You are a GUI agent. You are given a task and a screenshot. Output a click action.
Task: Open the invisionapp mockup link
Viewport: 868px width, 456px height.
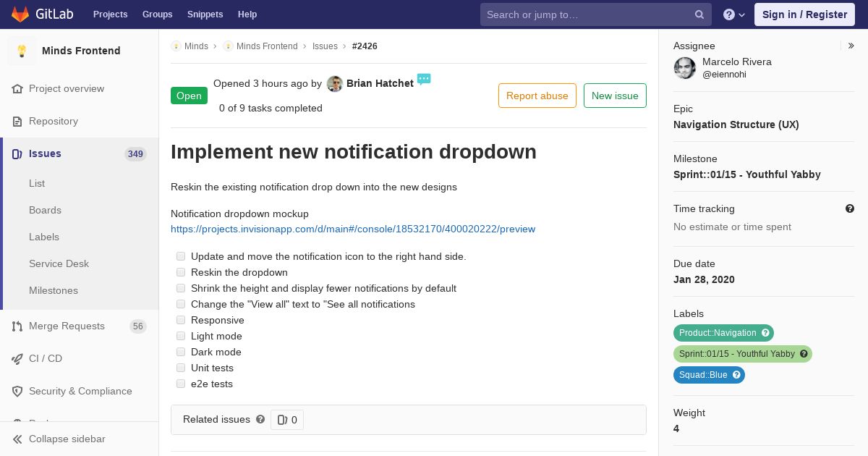pos(353,229)
